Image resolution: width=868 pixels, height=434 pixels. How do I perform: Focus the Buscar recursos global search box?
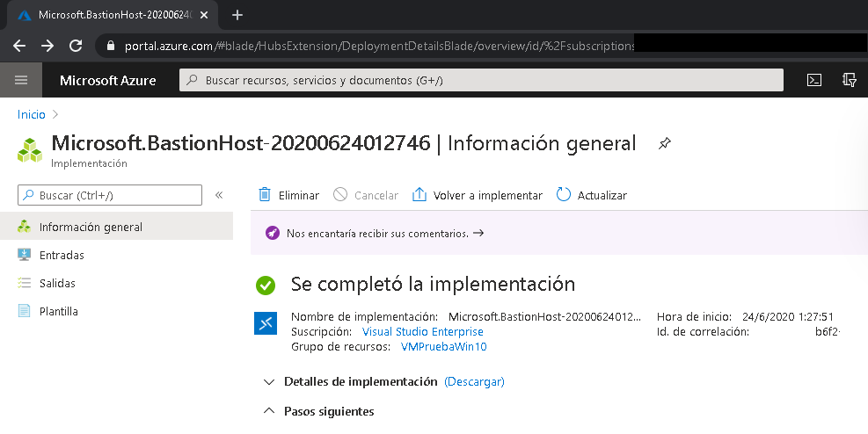point(481,80)
